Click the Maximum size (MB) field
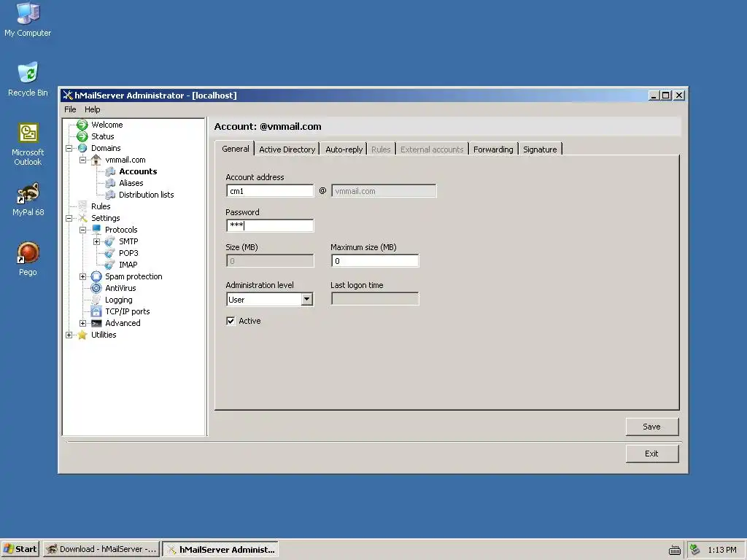The width and height of the screenshot is (747, 560). coord(375,261)
